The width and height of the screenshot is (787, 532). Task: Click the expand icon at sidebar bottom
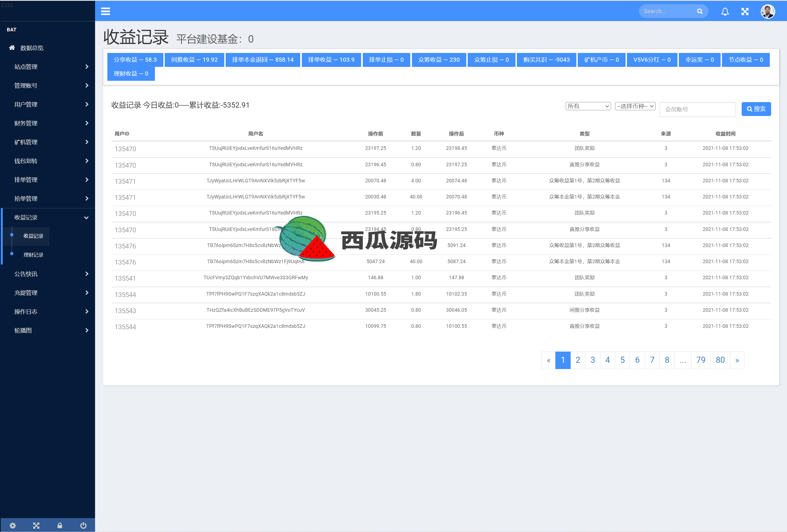[x=36, y=525]
